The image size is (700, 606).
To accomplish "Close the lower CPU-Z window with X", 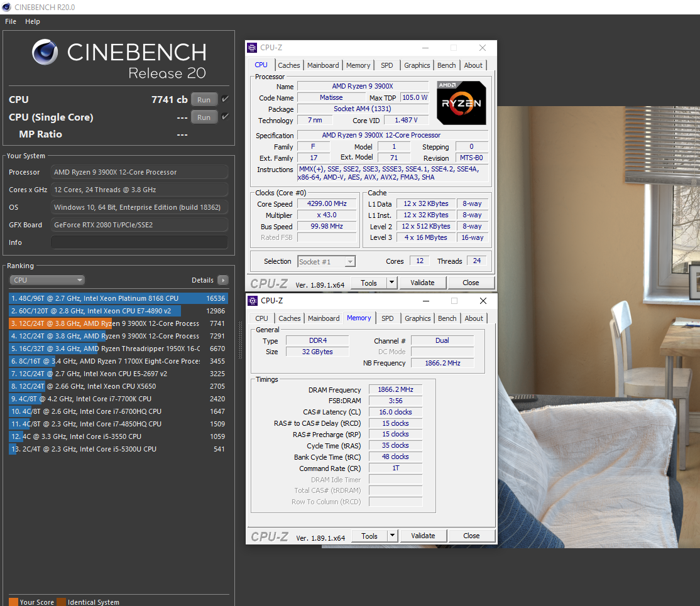I will click(x=483, y=301).
